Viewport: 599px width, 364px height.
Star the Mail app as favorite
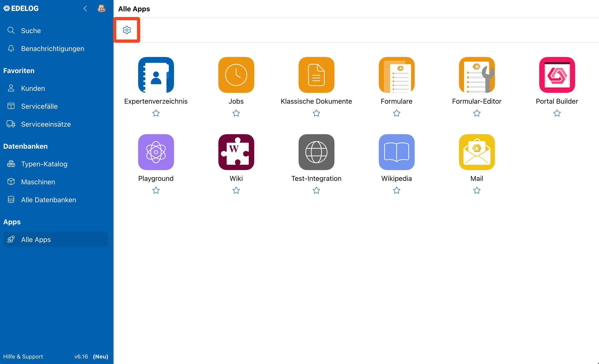477,191
